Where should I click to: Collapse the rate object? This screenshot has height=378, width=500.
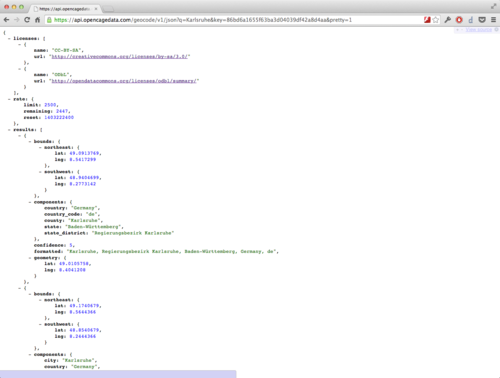point(9,99)
